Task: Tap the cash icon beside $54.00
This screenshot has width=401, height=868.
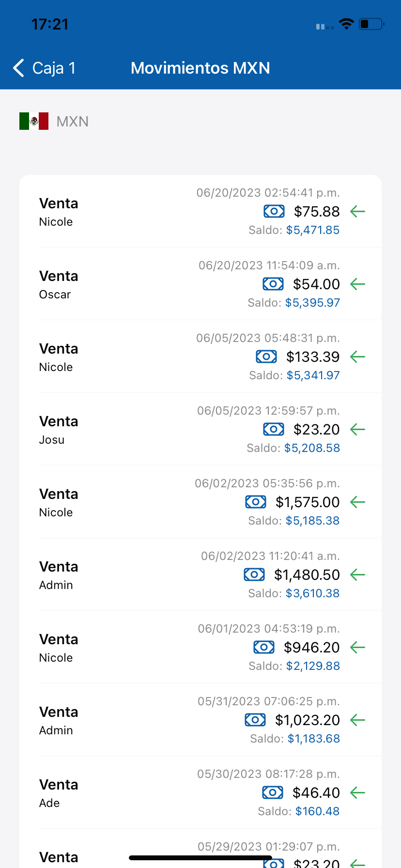Action: pyautogui.click(x=273, y=284)
